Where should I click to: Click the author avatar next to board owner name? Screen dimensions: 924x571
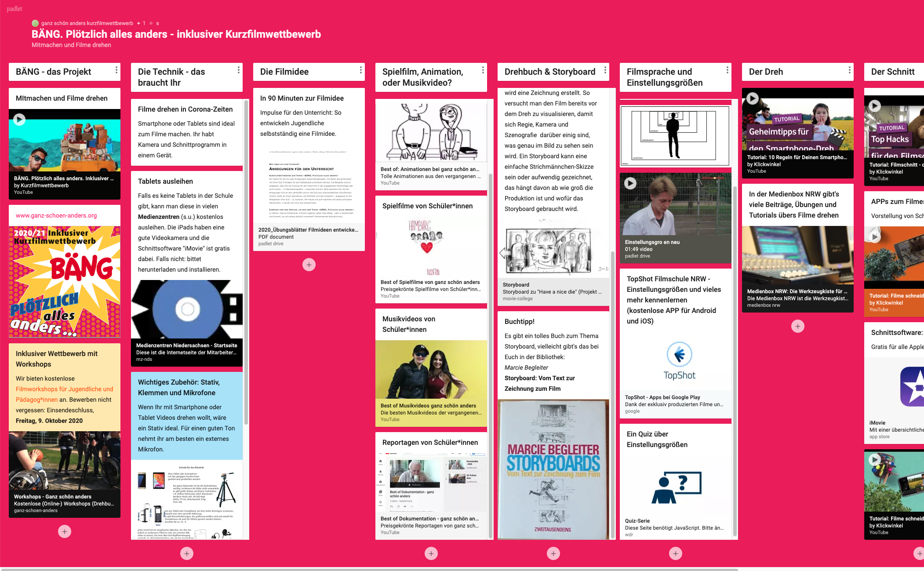[x=35, y=23]
